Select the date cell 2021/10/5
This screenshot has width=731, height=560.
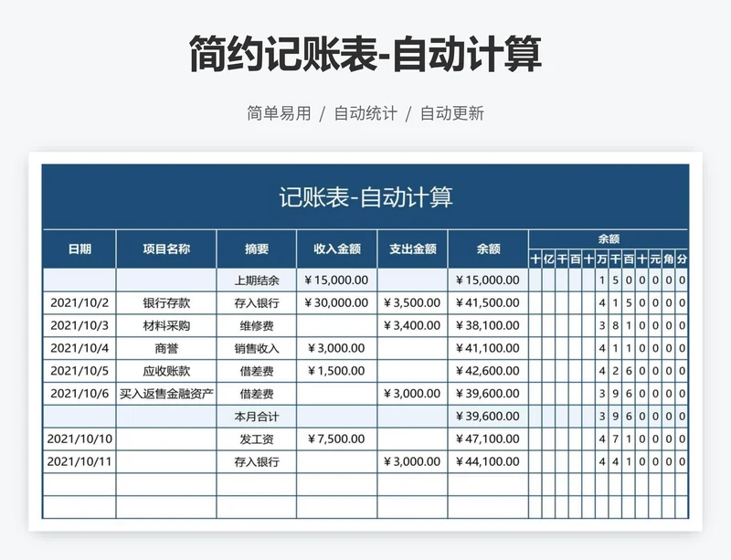pos(79,371)
